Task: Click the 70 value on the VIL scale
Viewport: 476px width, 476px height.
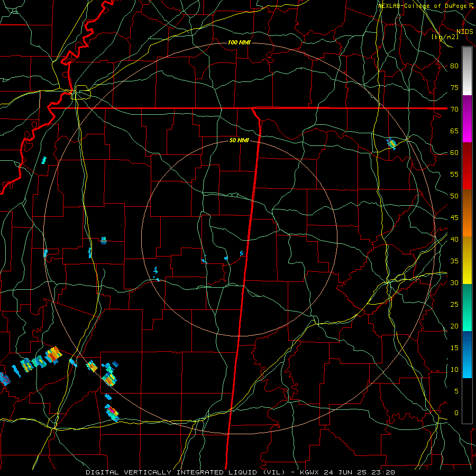Action: 454,109
